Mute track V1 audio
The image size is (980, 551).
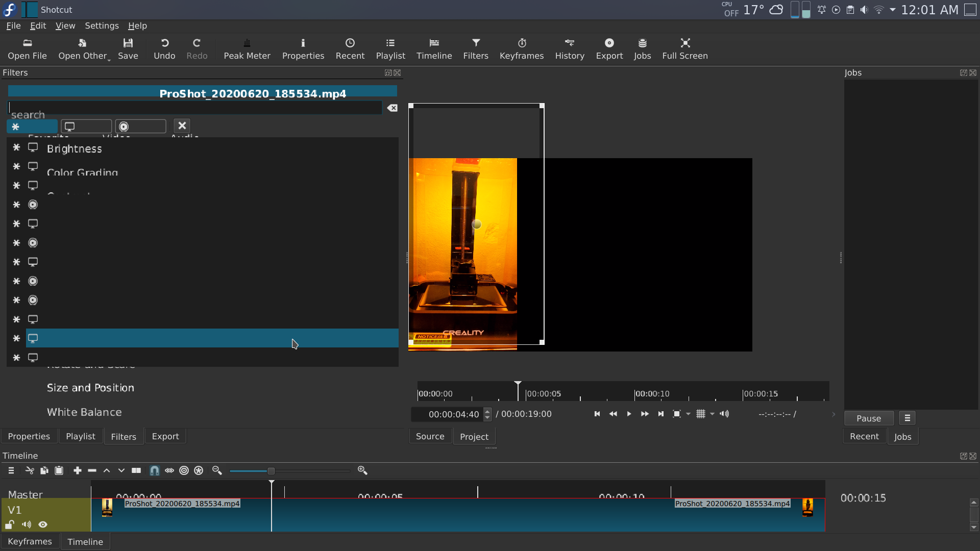pyautogui.click(x=27, y=524)
